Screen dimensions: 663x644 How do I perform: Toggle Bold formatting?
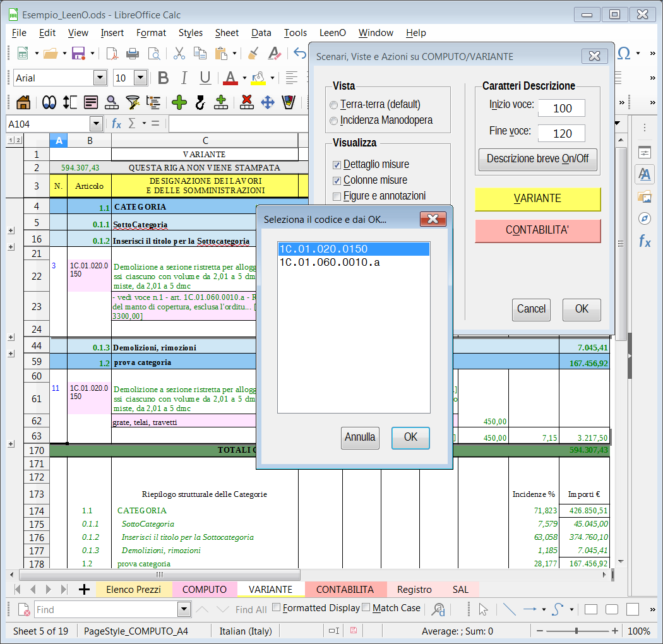[x=163, y=78]
